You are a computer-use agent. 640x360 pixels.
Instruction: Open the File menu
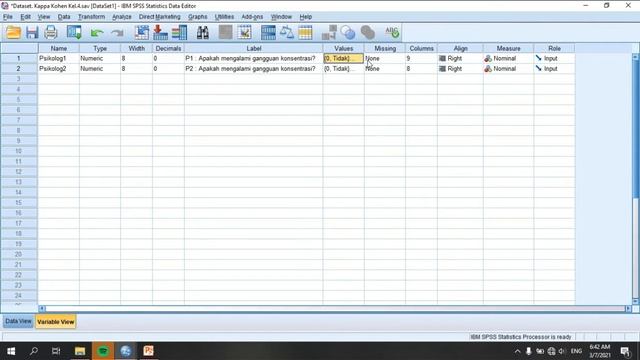click(8, 17)
